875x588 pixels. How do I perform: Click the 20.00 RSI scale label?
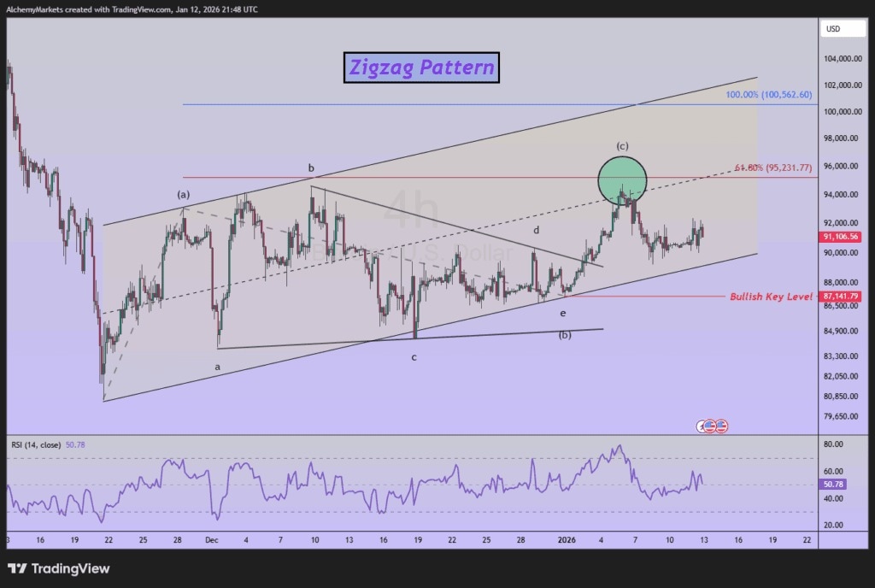(833, 525)
